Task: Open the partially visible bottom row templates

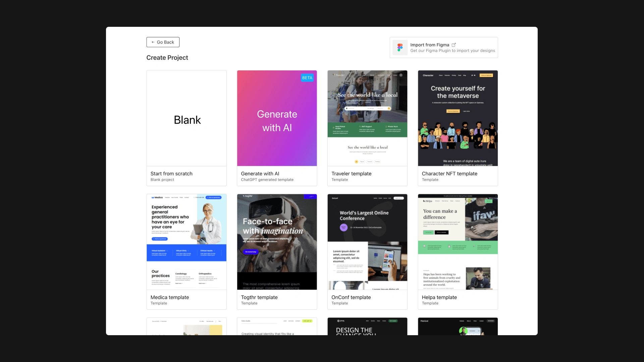Action: pos(186,326)
